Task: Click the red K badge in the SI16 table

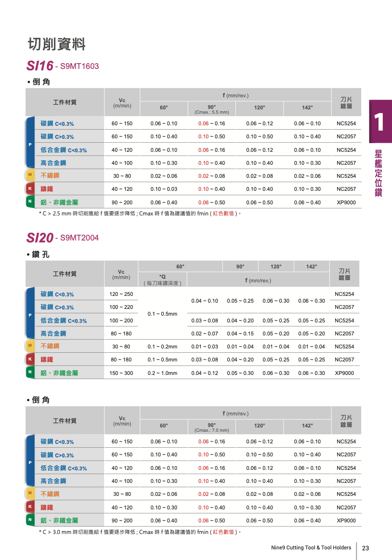Action: (30, 188)
